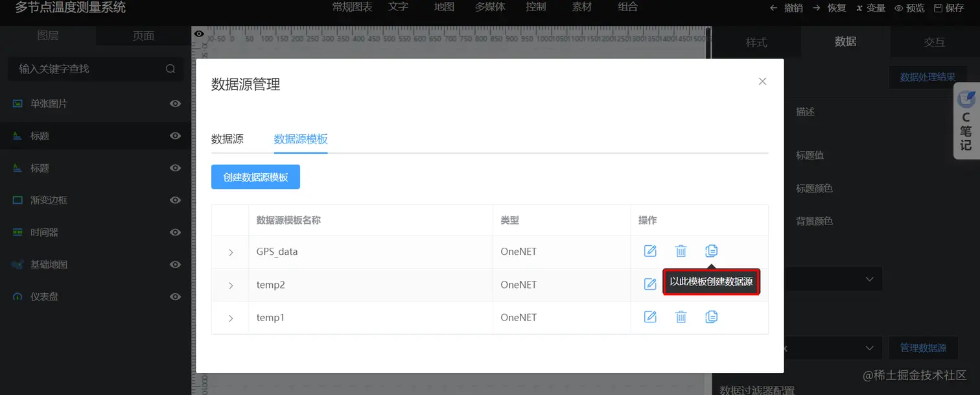Create data source from temp1 template
This screenshot has height=395, width=980.
point(711,317)
